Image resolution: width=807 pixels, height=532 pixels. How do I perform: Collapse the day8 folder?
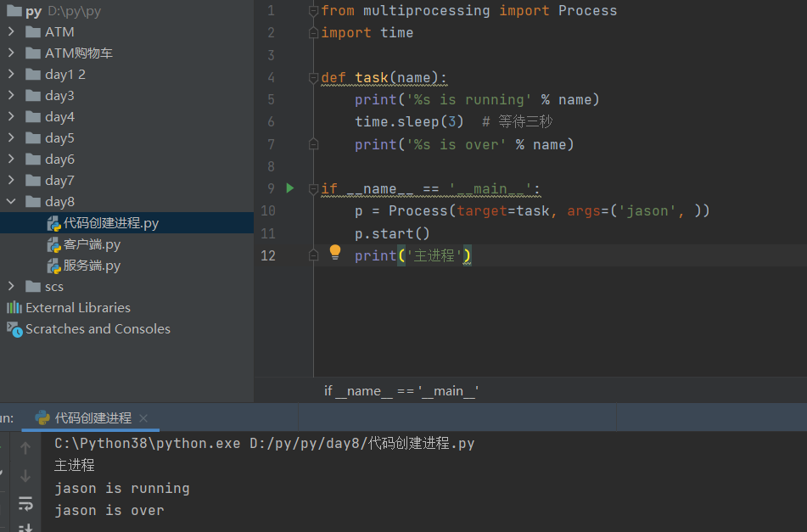click(11, 201)
